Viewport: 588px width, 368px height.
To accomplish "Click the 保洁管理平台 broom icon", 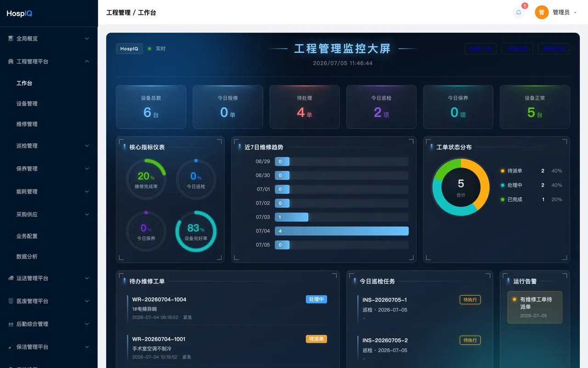I will (11, 347).
